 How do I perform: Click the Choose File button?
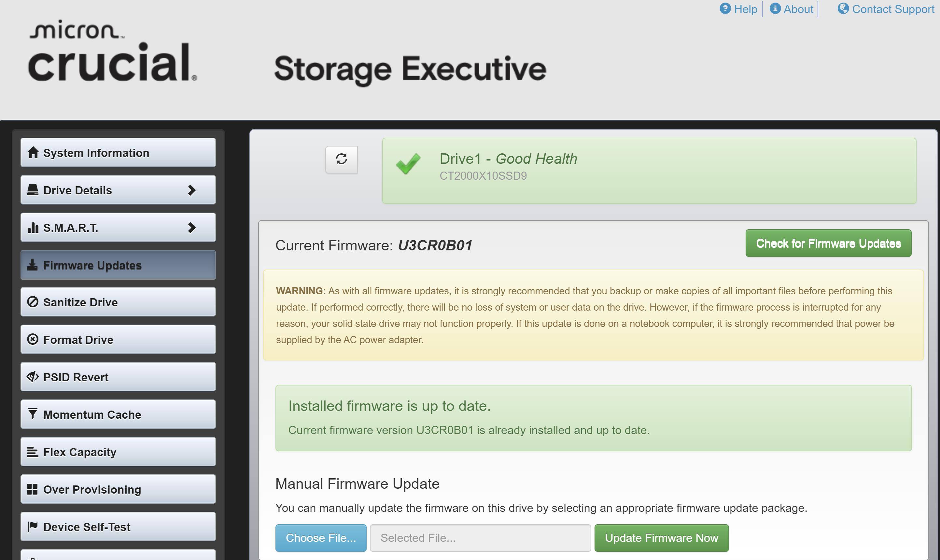point(321,538)
